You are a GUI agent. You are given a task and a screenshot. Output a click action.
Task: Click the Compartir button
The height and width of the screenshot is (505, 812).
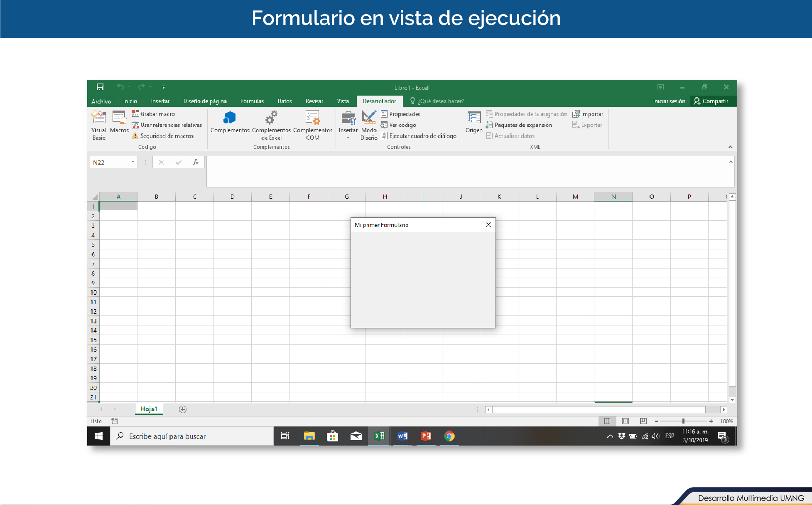(x=711, y=101)
